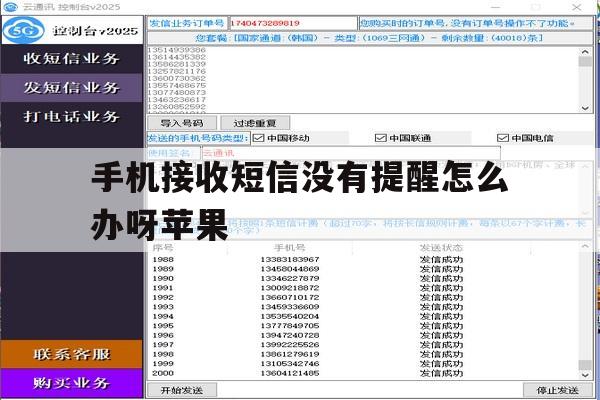The width and height of the screenshot is (600, 400).
Task: Open 发短信业务 section
Action: point(72,88)
